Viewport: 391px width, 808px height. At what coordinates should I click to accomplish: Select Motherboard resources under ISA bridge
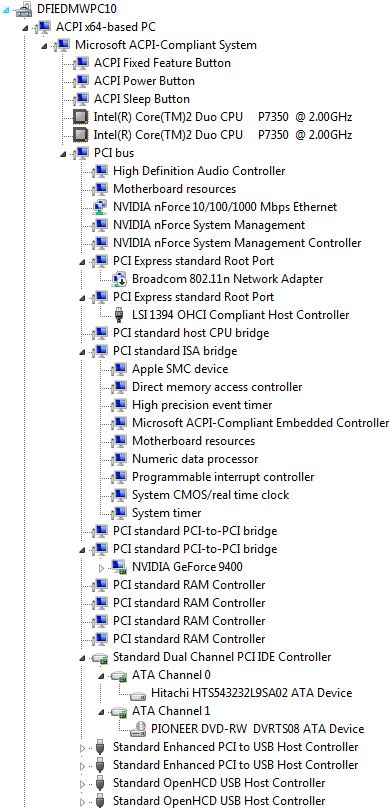click(x=193, y=441)
